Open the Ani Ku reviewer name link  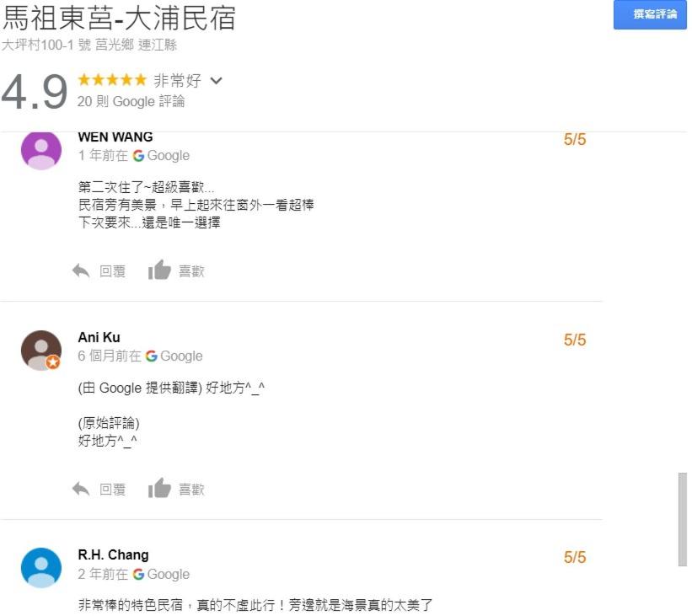point(99,338)
